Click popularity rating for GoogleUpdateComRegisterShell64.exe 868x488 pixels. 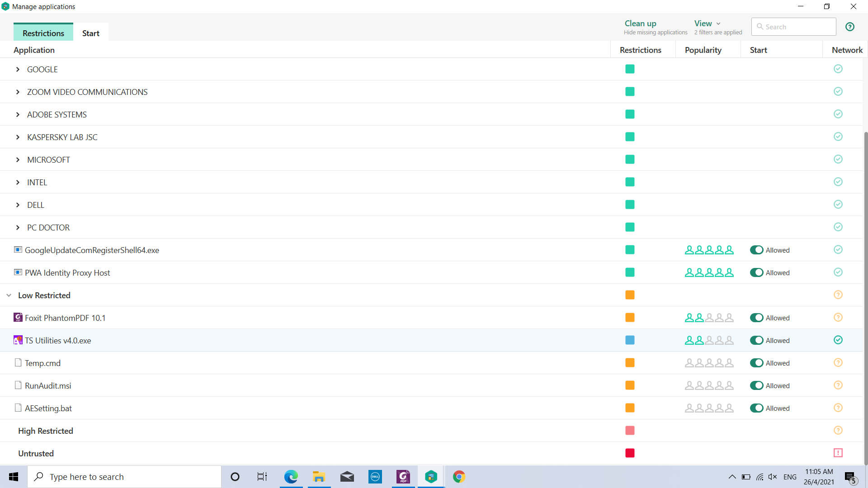click(709, 250)
